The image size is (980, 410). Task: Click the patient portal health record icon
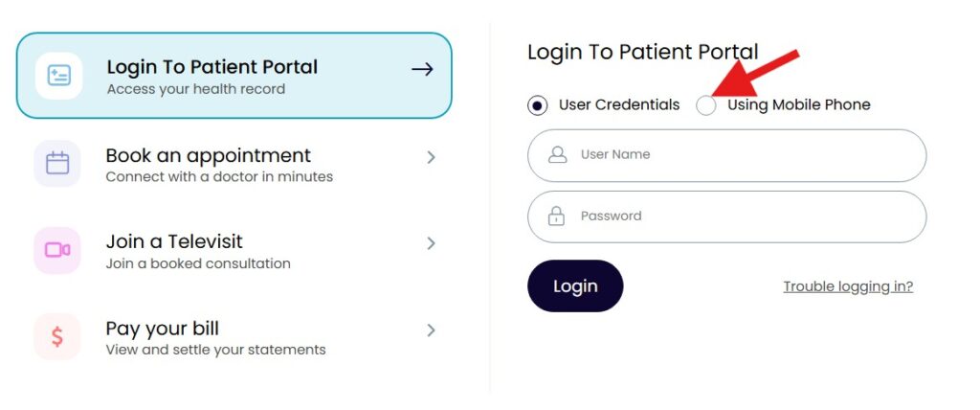pyautogui.click(x=58, y=76)
